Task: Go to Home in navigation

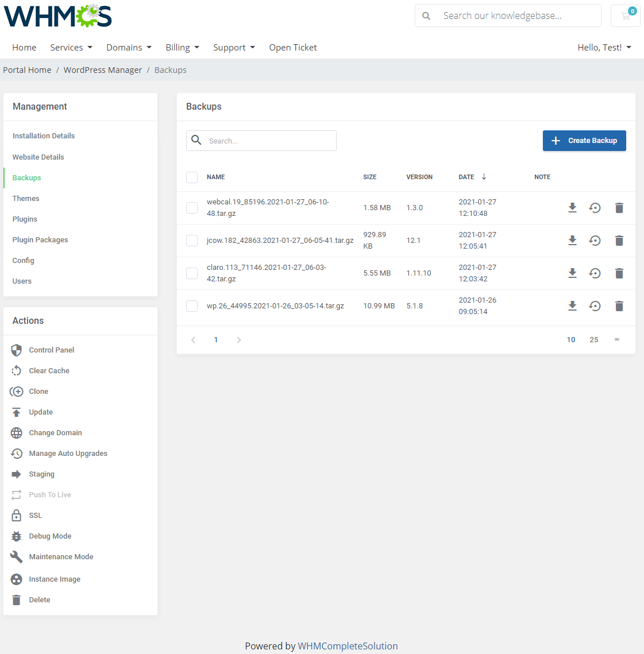Action: coord(24,48)
